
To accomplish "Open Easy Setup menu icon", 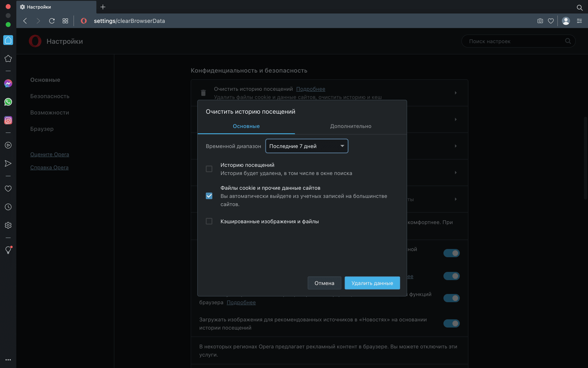I will (x=579, y=21).
